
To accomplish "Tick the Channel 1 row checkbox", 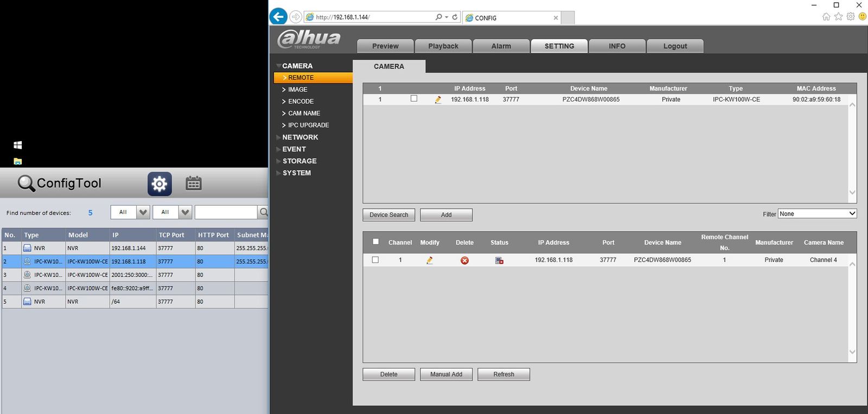I will pyautogui.click(x=375, y=260).
